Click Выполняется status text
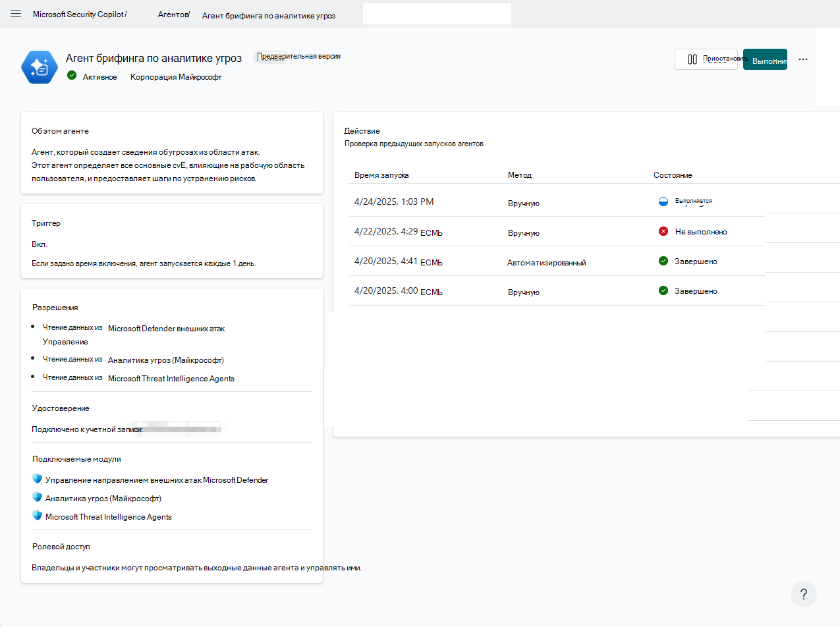 click(x=694, y=201)
